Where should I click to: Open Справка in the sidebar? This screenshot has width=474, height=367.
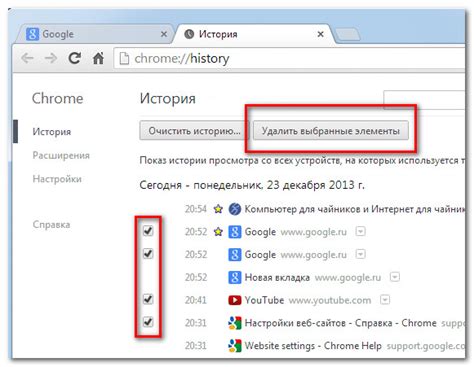(51, 224)
